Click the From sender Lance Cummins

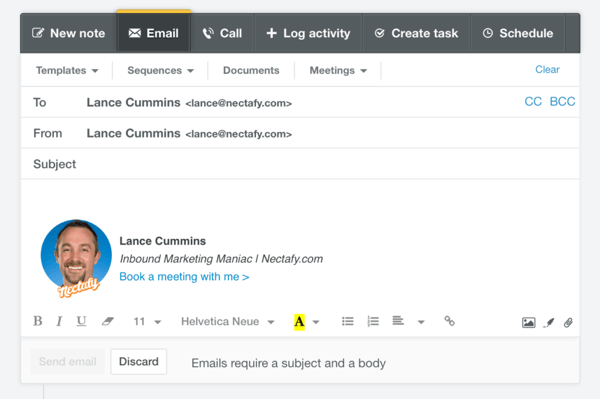point(189,133)
